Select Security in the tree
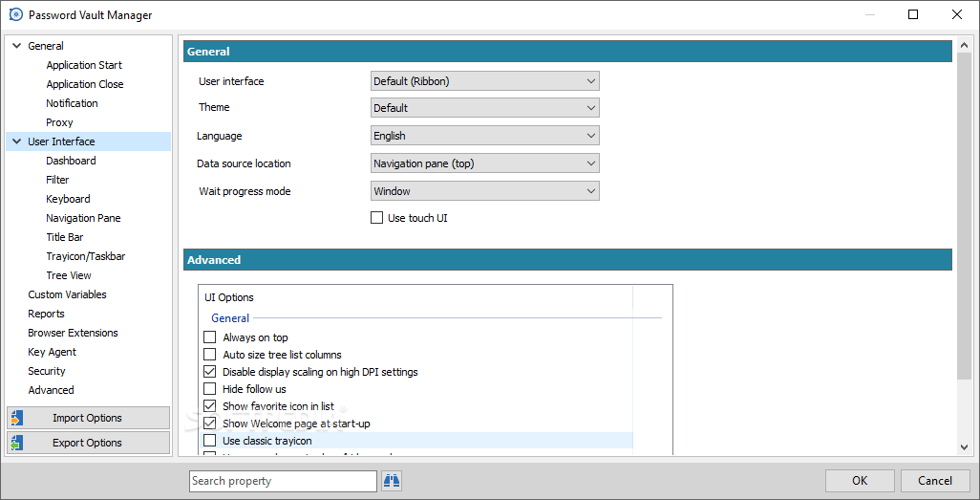Viewport: 980px width, 500px height. point(46,371)
